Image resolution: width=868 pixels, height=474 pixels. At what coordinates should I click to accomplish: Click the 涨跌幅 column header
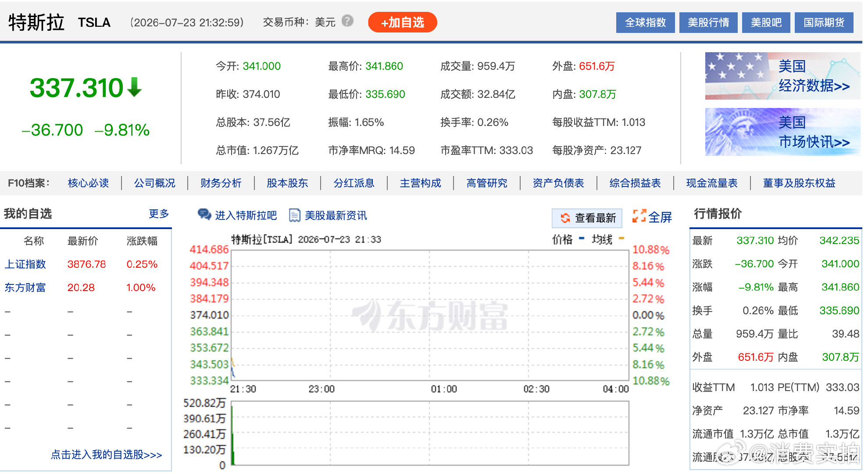click(142, 241)
